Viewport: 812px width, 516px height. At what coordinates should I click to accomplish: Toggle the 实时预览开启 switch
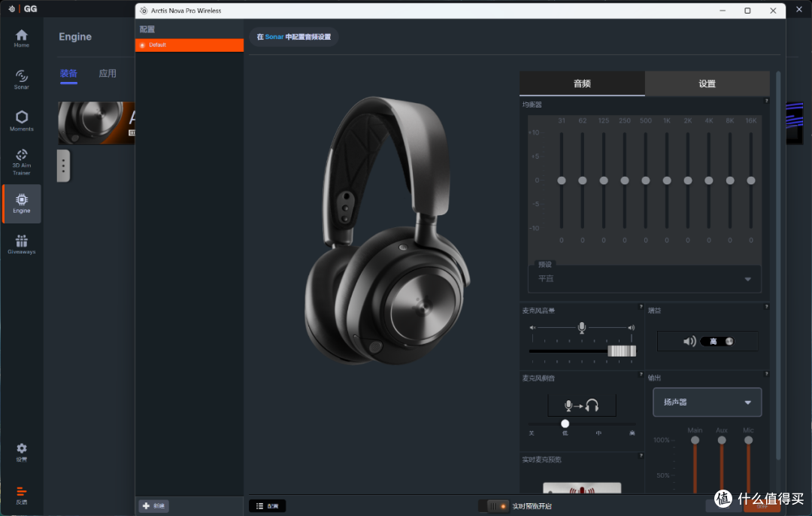click(x=493, y=505)
